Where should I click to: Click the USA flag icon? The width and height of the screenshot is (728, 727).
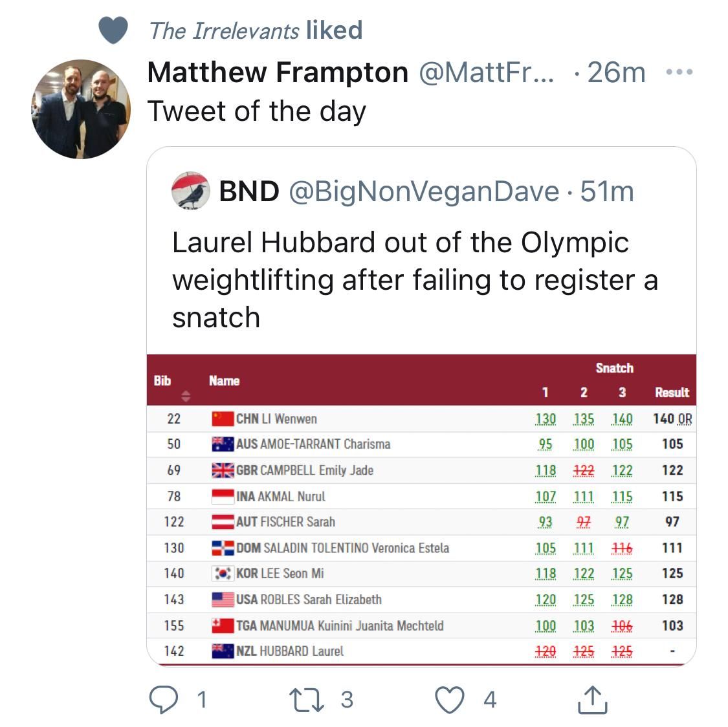(223, 600)
